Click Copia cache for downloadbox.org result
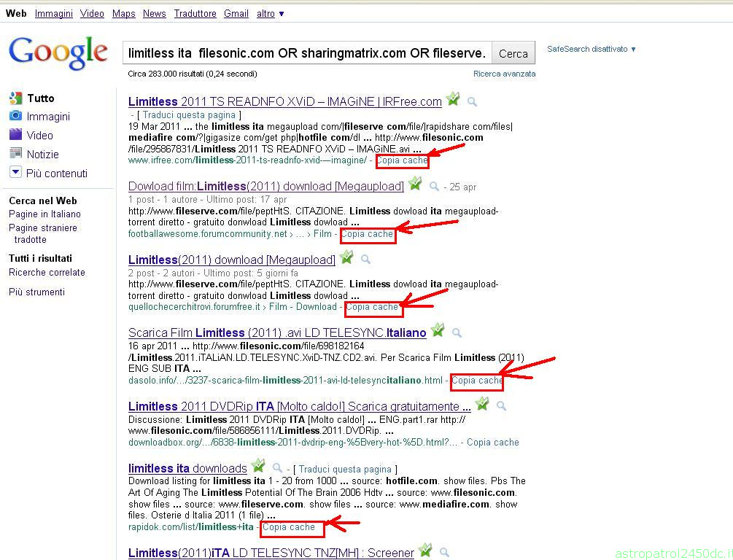Image resolution: width=733 pixels, height=560 pixels. [x=493, y=442]
